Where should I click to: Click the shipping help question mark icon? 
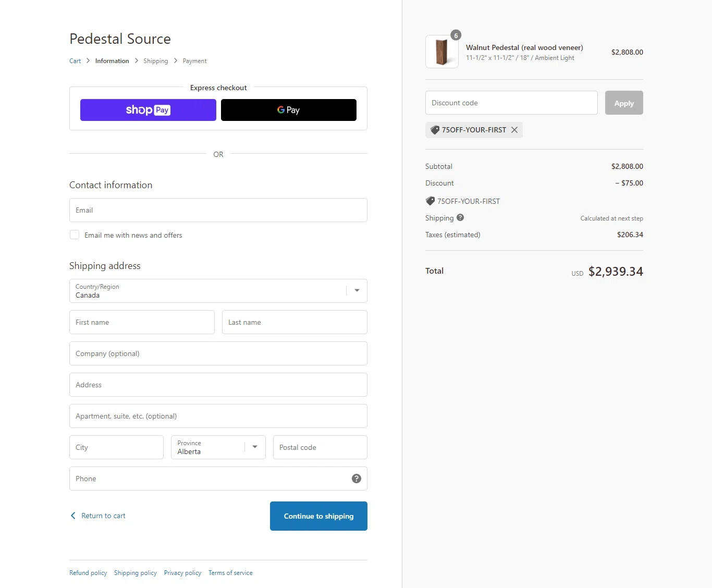pyautogui.click(x=460, y=218)
